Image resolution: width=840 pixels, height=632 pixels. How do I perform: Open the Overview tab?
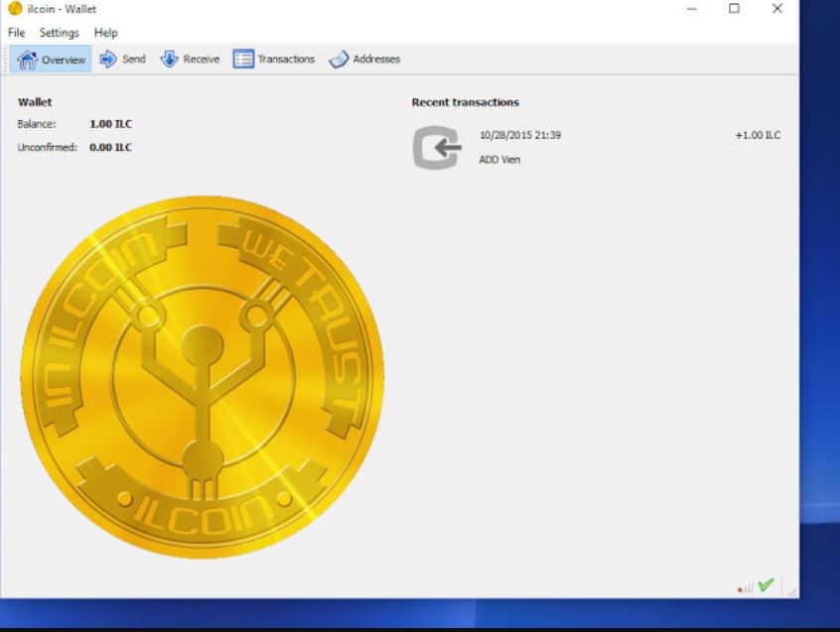[x=51, y=60]
